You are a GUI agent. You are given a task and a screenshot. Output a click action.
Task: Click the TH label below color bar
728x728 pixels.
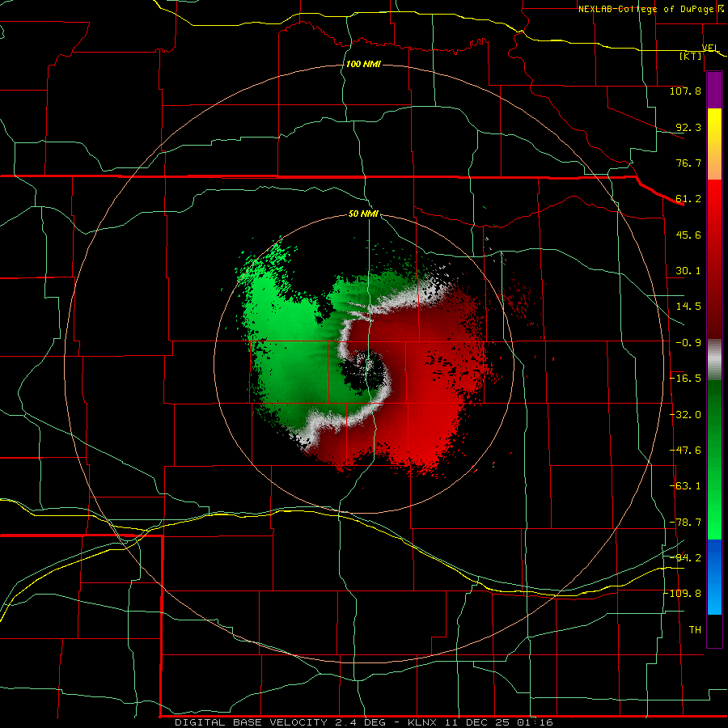pos(695,630)
